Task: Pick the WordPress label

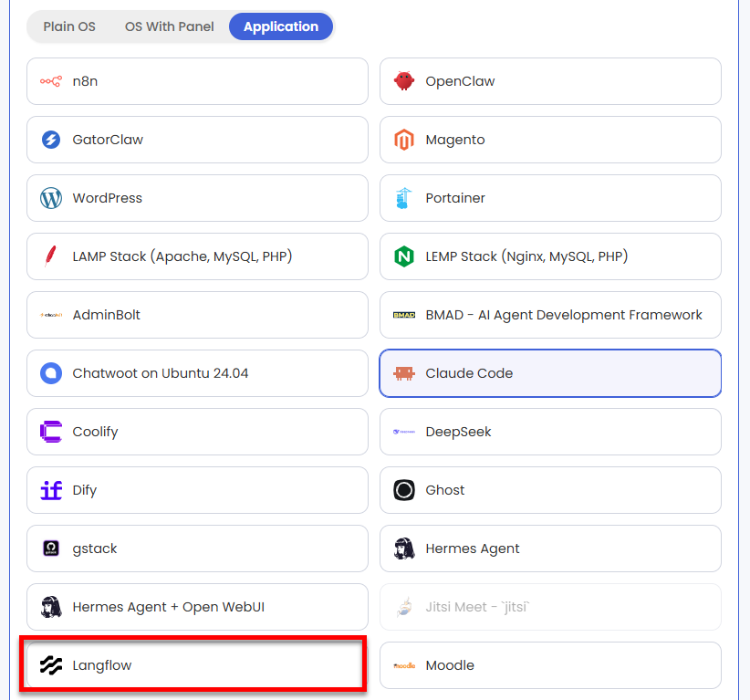Action: pyautogui.click(x=107, y=198)
